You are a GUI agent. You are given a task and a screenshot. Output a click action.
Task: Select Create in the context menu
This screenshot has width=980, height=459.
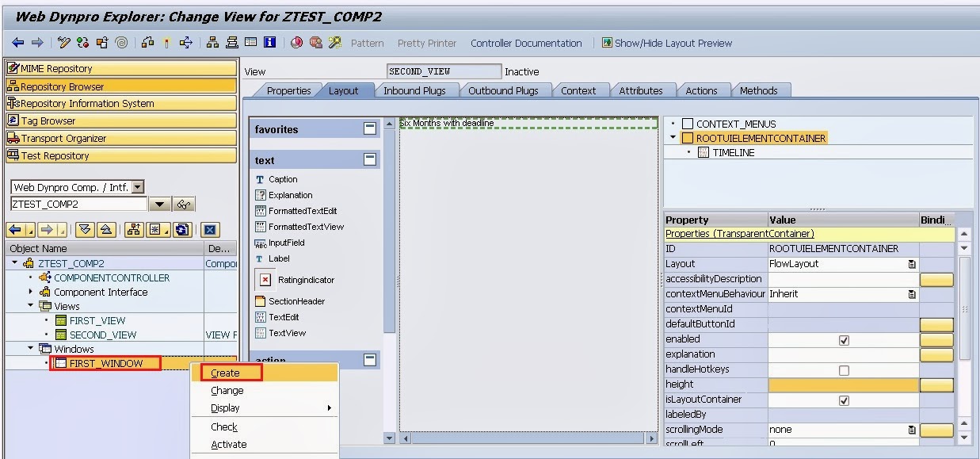point(226,373)
